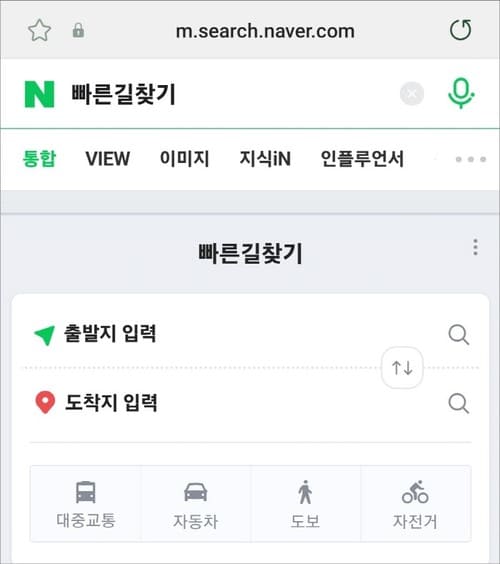Switch to the VIEW tab
500x564 pixels.
coord(108,159)
